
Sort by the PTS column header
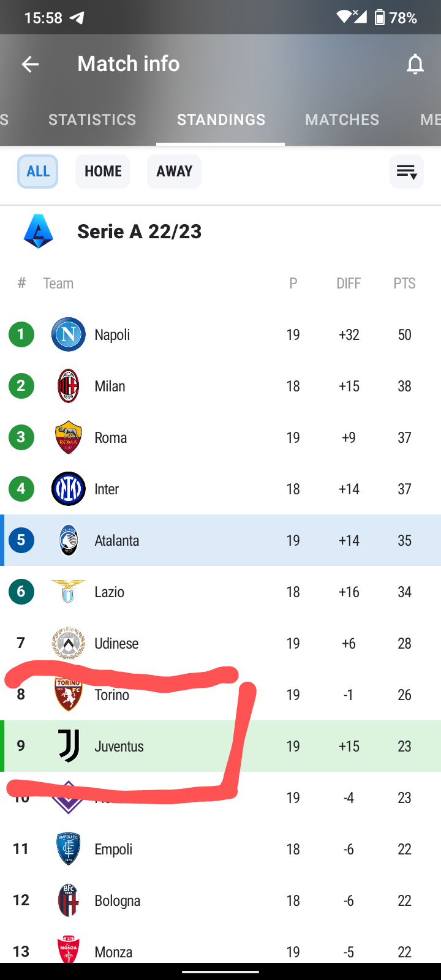coord(405,284)
